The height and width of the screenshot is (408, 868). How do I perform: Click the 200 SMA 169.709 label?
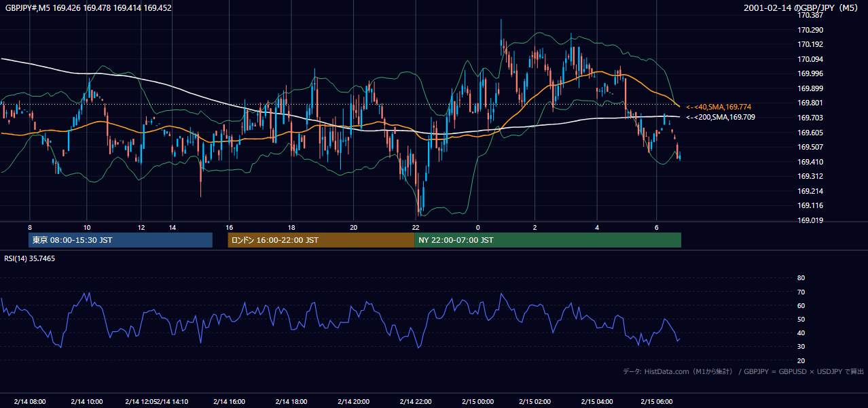pyautogui.click(x=721, y=117)
